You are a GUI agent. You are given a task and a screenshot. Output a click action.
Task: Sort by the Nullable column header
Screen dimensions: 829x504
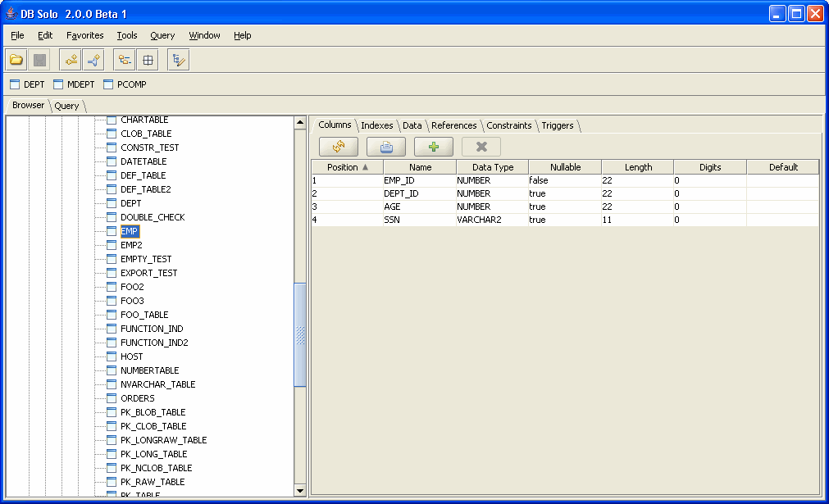[565, 167]
